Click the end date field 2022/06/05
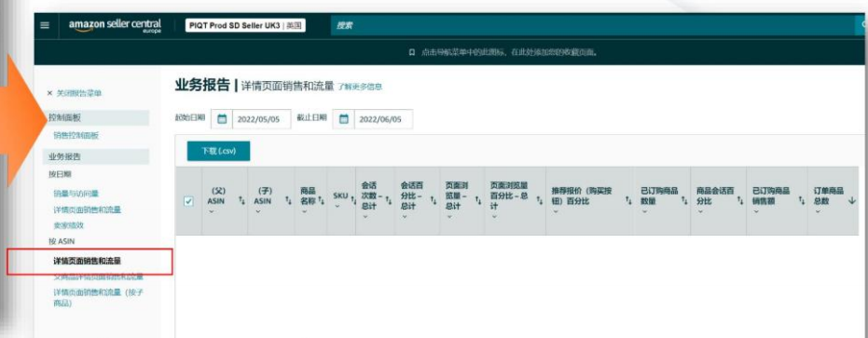The height and width of the screenshot is (338, 868). [x=383, y=119]
